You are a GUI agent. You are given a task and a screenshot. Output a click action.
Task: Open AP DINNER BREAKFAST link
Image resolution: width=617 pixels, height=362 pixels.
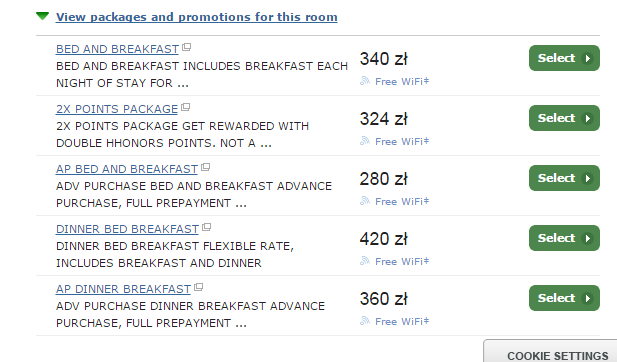pyautogui.click(x=124, y=289)
